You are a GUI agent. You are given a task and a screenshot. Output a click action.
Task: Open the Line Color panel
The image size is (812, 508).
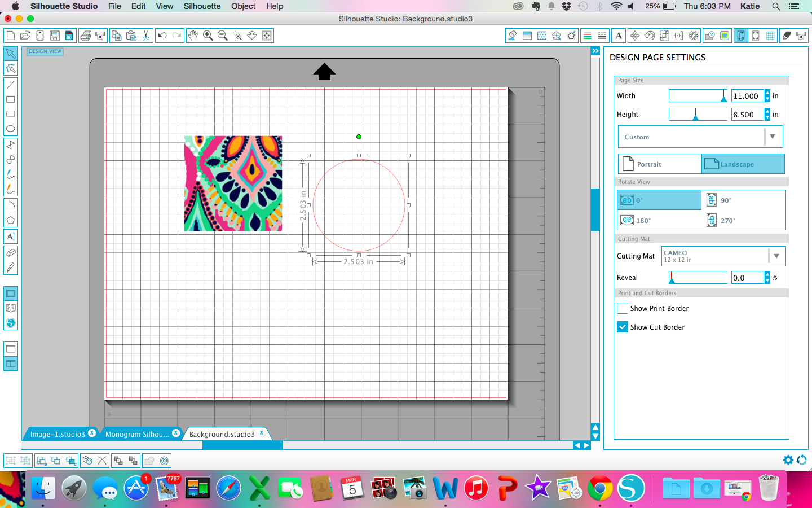click(x=588, y=36)
